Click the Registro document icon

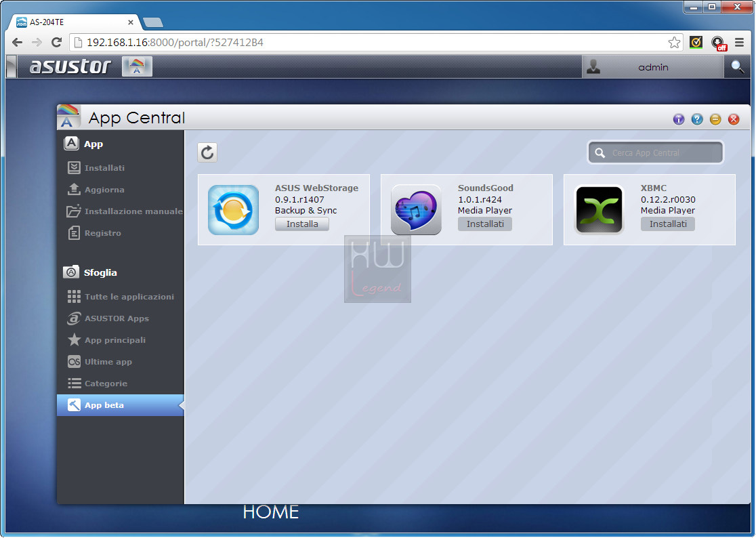(74, 233)
